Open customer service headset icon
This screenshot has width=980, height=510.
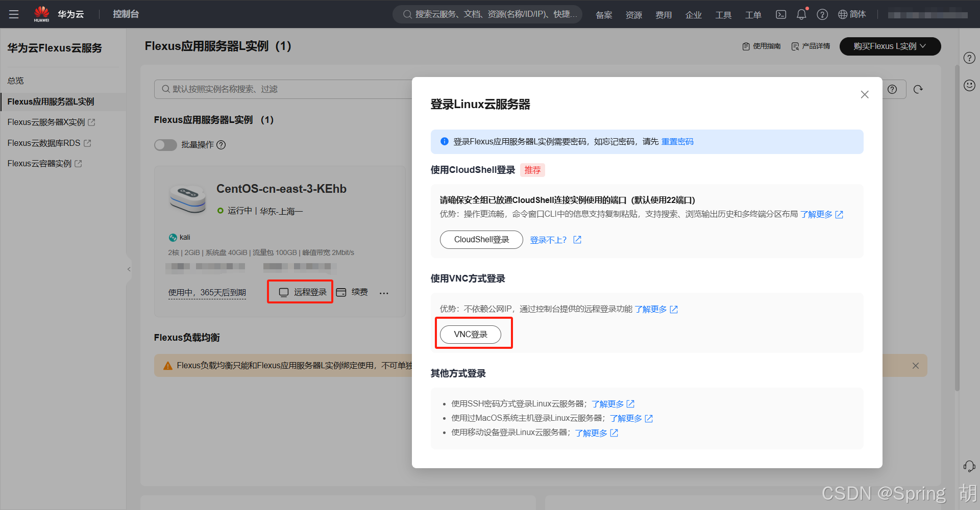pos(969,466)
